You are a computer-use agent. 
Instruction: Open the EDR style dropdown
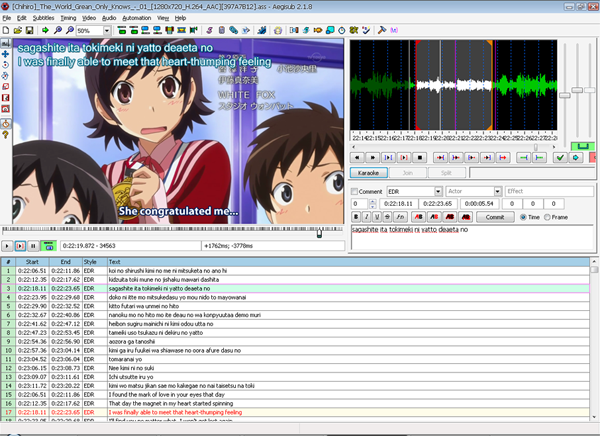tap(438, 191)
